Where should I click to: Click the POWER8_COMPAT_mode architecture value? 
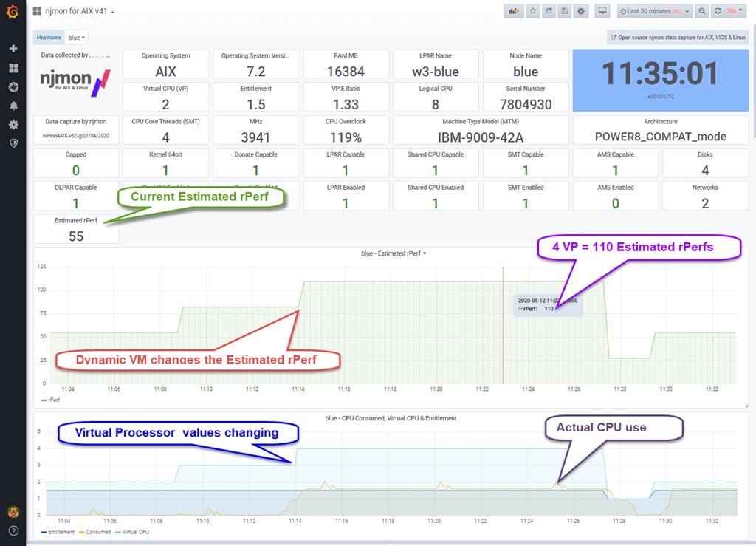[661, 137]
